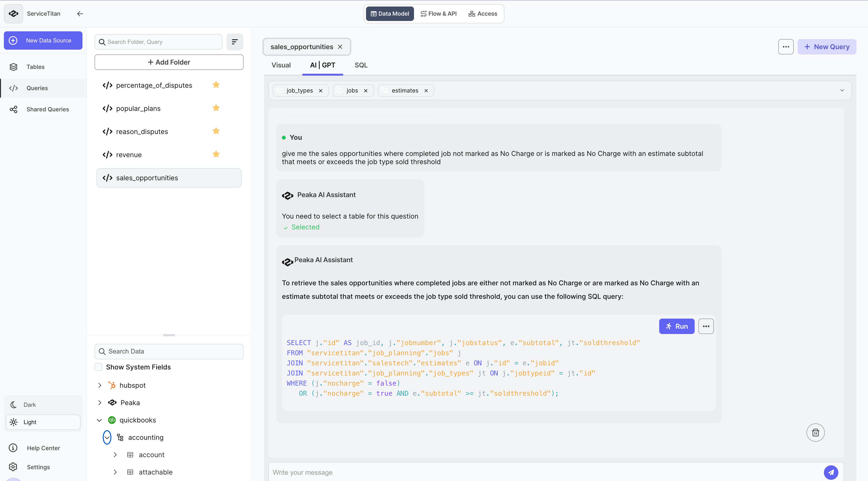Open the sort options next to folder search
This screenshot has height=481, width=868.
point(235,42)
